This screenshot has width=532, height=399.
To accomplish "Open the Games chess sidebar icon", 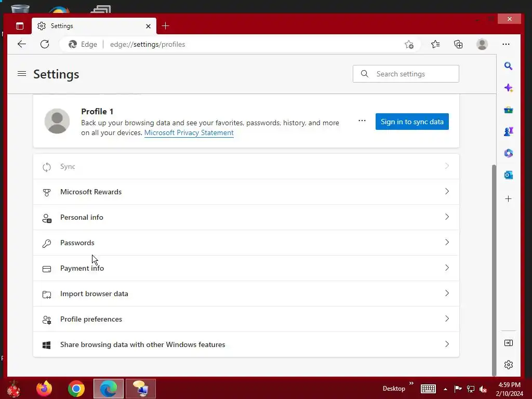I will pyautogui.click(x=508, y=131).
